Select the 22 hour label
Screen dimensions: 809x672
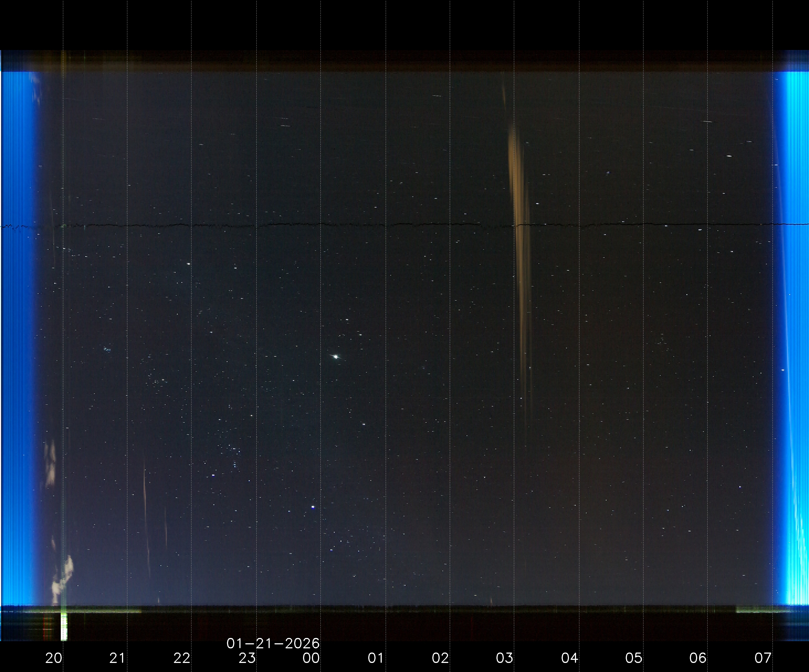[182, 658]
